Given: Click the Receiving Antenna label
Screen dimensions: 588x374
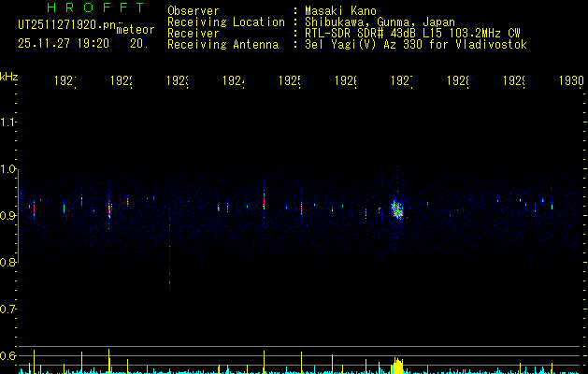Looking at the screenshot, I should tap(223, 45).
